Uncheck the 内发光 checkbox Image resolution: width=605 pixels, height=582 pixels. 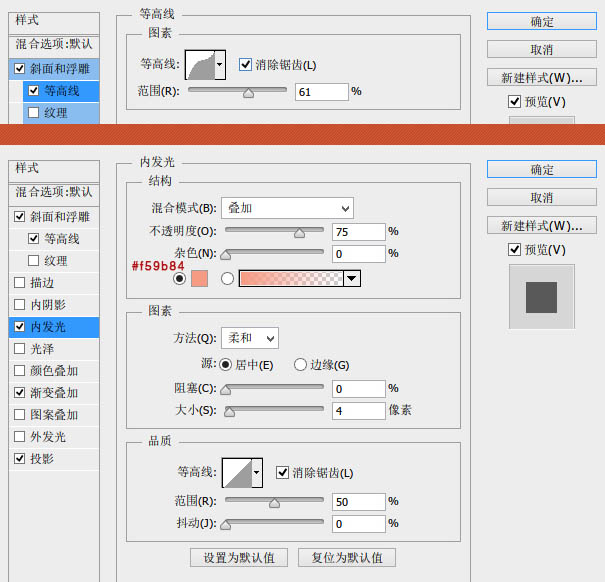pos(19,327)
